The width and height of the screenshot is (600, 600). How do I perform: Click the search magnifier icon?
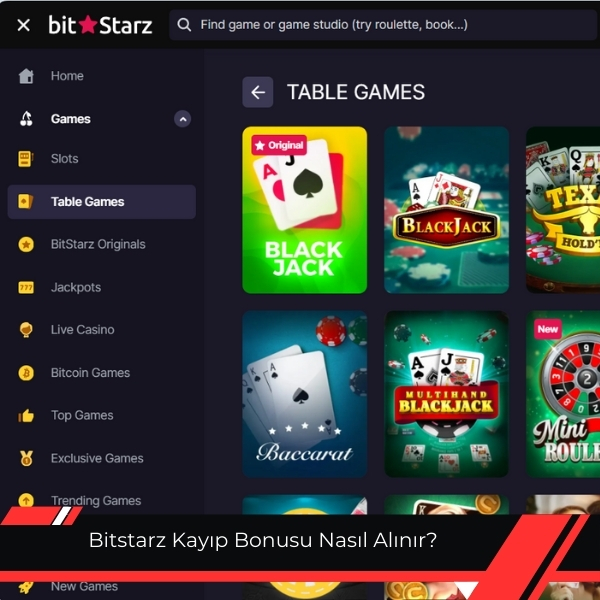(x=184, y=25)
